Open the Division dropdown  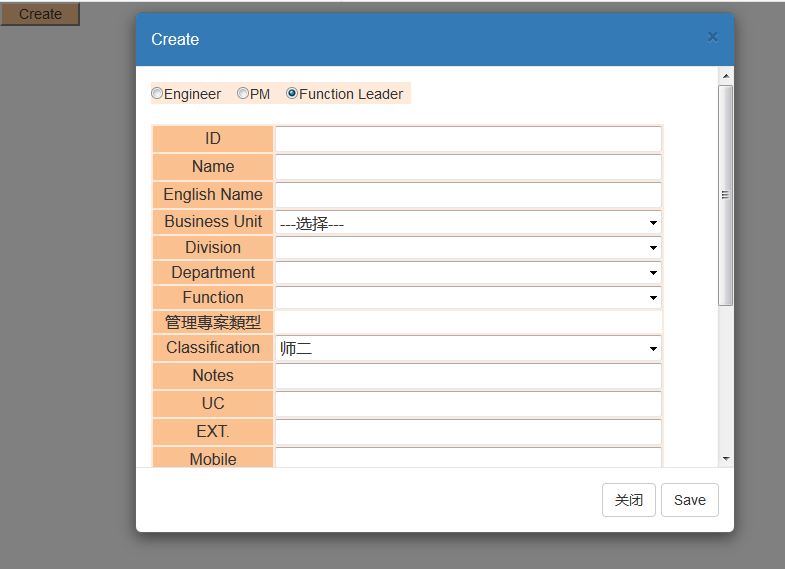click(x=468, y=248)
